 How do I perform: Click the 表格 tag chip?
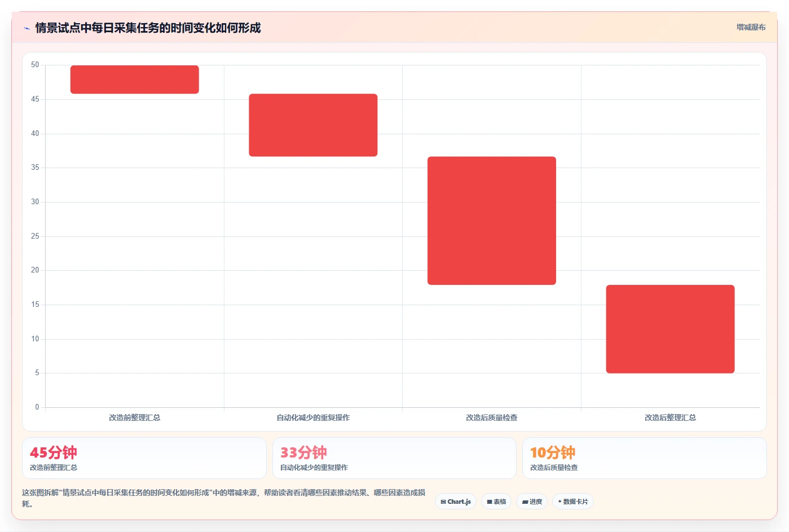tap(496, 502)
